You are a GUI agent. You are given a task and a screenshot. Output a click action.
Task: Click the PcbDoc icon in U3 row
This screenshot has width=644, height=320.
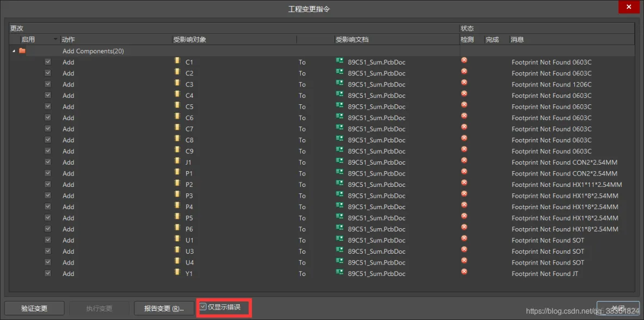(339, 249)
